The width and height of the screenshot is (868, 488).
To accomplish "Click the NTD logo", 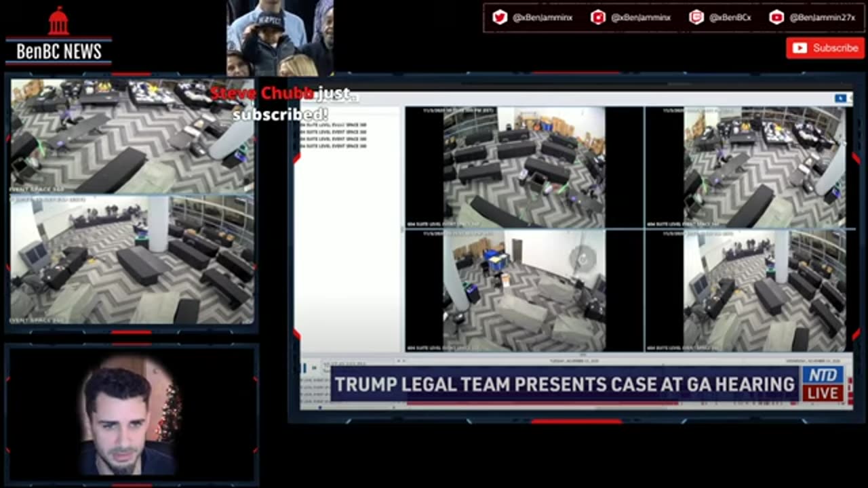I will pyautogui.click(x=823, y=375).
